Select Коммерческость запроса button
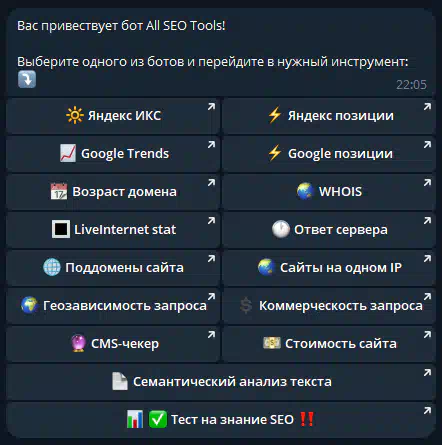The width and height of the screenshot is (442, 445). click(x=329, y=306)
